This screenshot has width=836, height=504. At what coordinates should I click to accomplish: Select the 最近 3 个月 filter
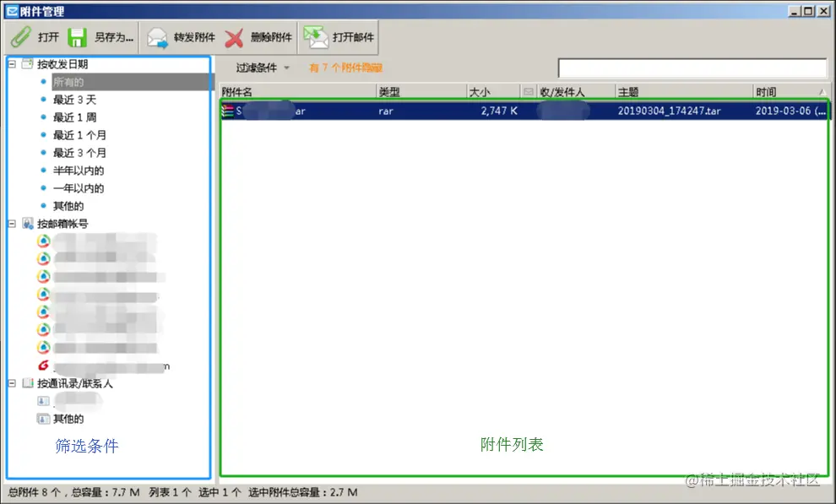79,153
